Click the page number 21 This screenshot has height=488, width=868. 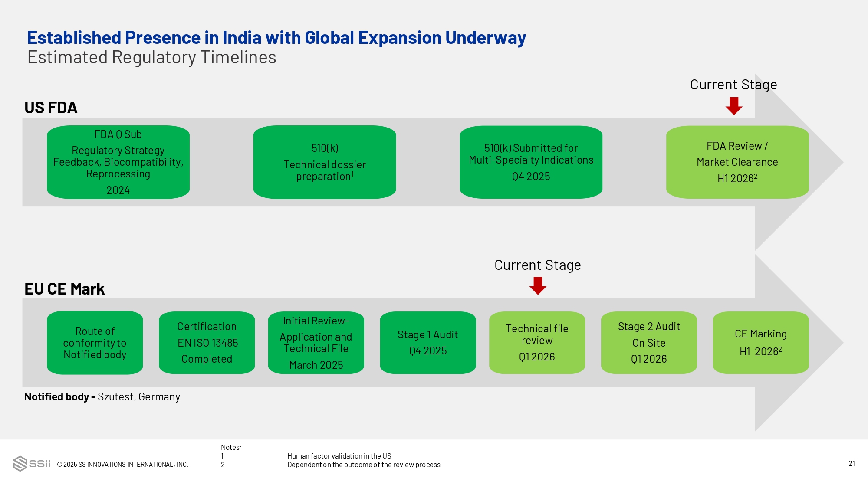coord(852,463)
